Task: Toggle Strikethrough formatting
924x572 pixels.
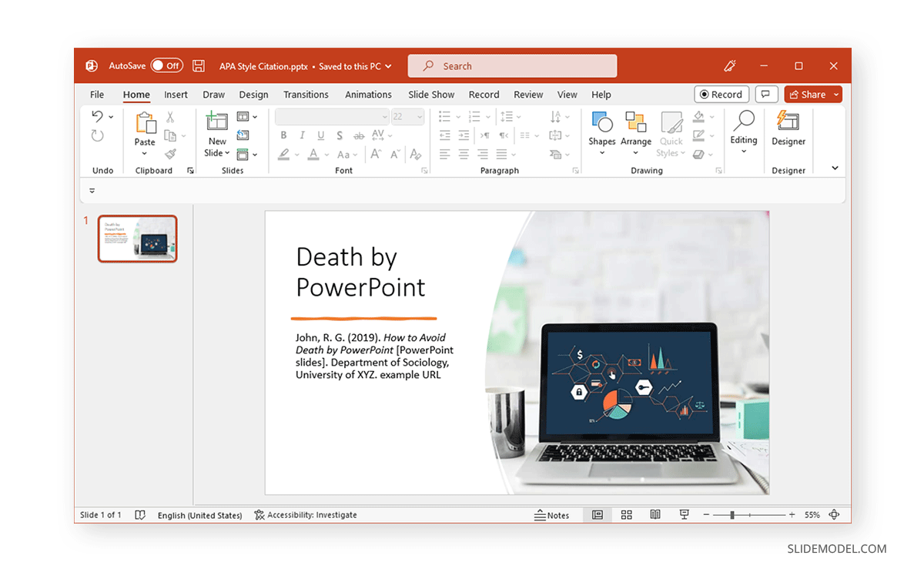Action: pyautogui.click(x=359, y=135)
